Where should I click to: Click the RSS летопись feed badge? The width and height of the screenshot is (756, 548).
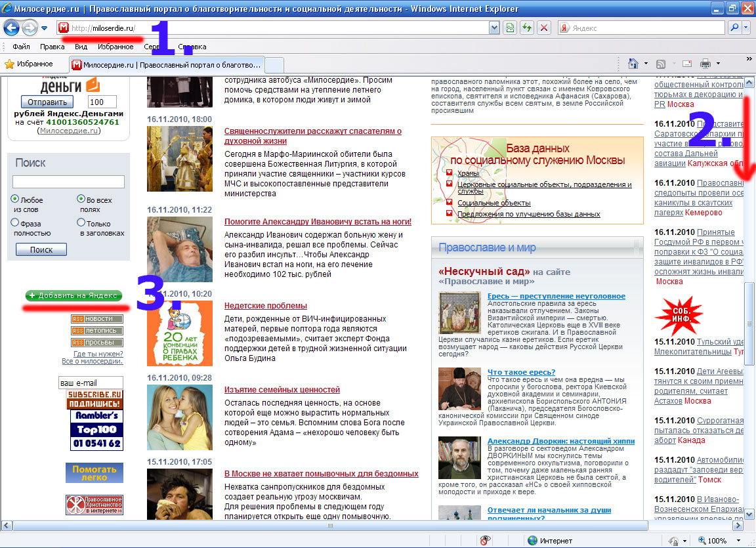[x=97, y=331]
